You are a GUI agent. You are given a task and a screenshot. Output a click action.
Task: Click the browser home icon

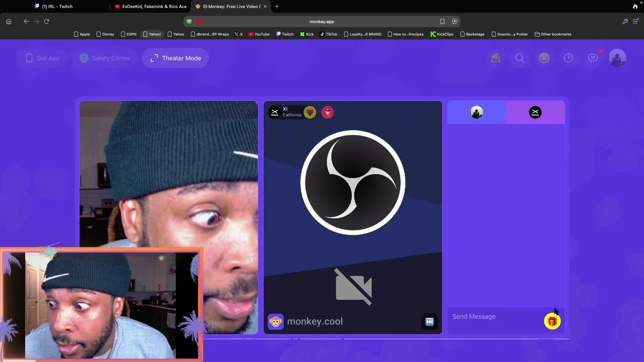(9, 22)
